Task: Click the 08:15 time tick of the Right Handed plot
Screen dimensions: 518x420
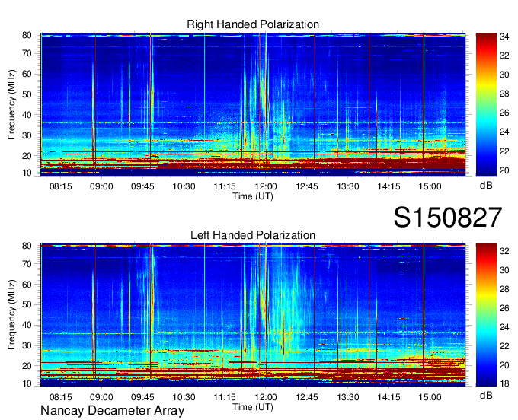Action: [60, 186]
